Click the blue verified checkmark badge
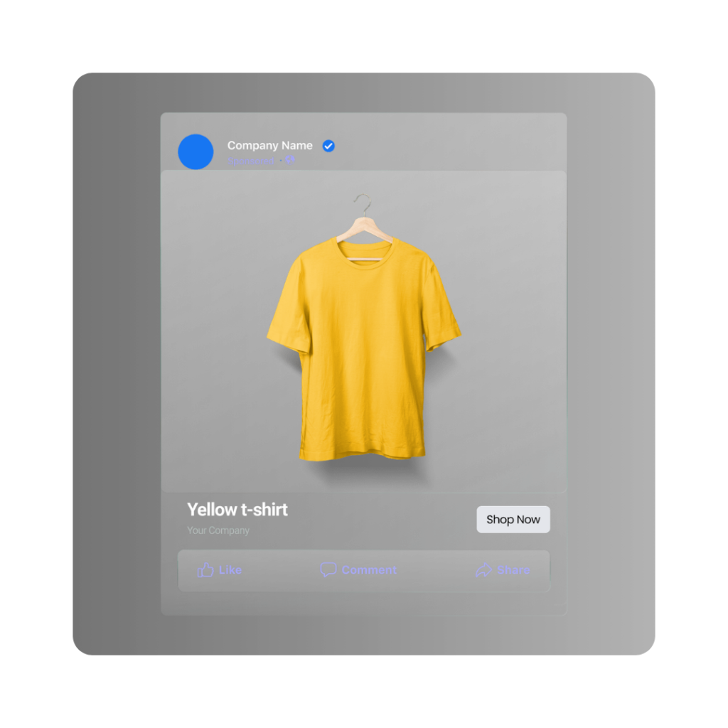 point(328,146)
